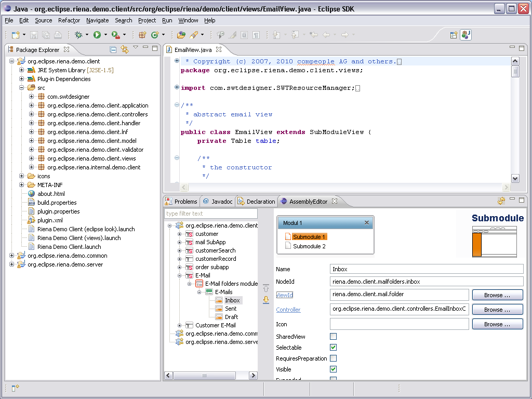Uncheck the Selectable checkbox

click(x=334, y=348)
